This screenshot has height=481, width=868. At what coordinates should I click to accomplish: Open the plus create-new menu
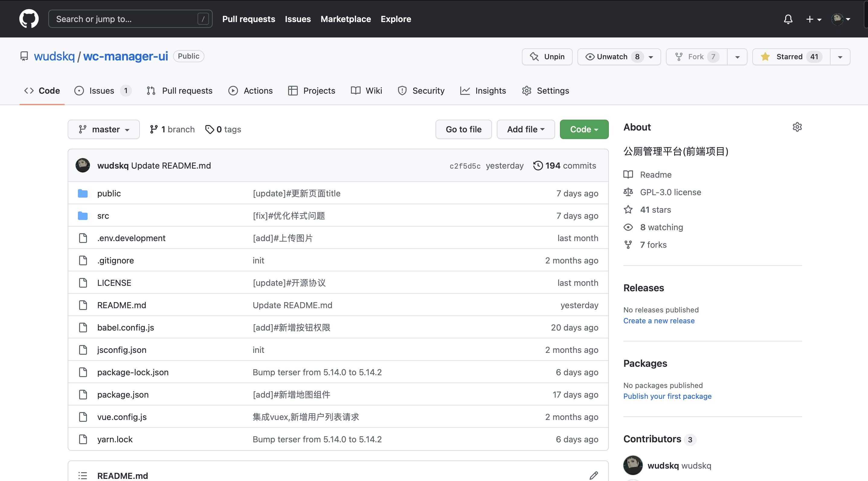pos(813,19)
